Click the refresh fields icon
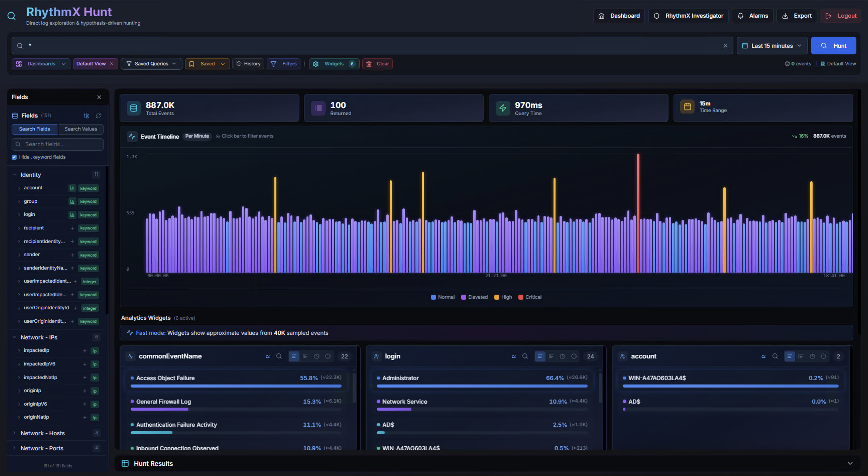The image size is (868, 476). pyautogui.click(x=98, y=115)
